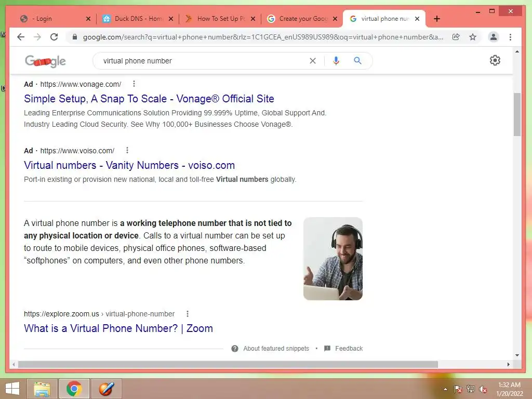Click About featured snippets link
Image resolution: width=532 pixels, height=399 pixels.
click(x=276, y=349)
